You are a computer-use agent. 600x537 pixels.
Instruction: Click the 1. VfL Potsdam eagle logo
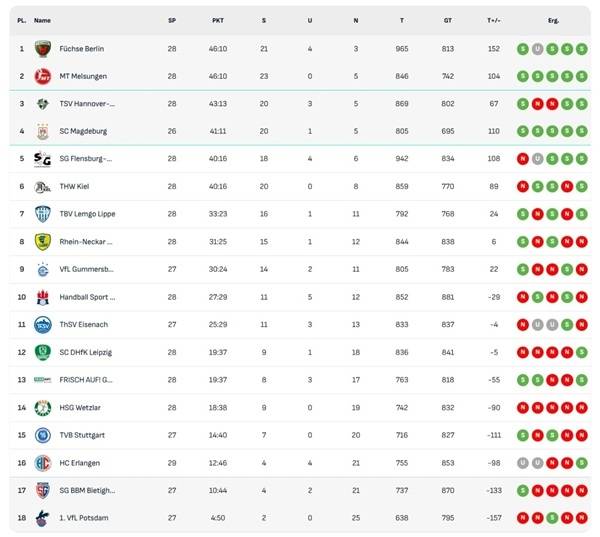42,517
